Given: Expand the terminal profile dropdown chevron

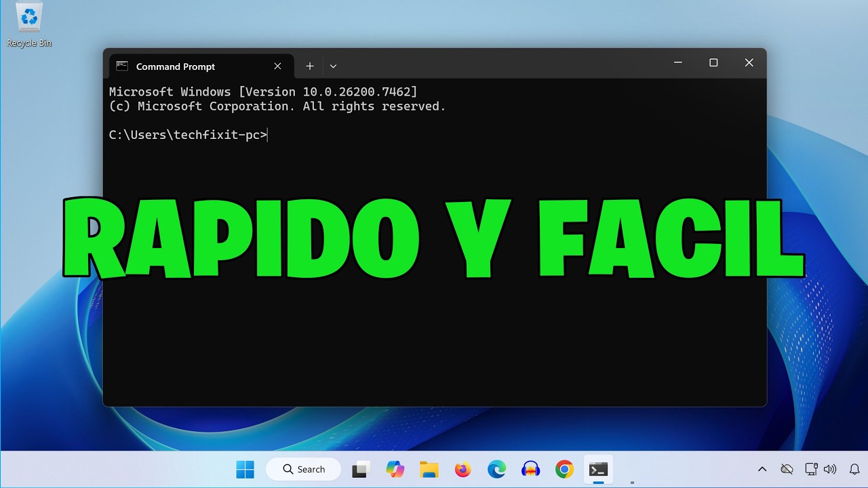Looking at the screenshot, I should tap(333, 66).
